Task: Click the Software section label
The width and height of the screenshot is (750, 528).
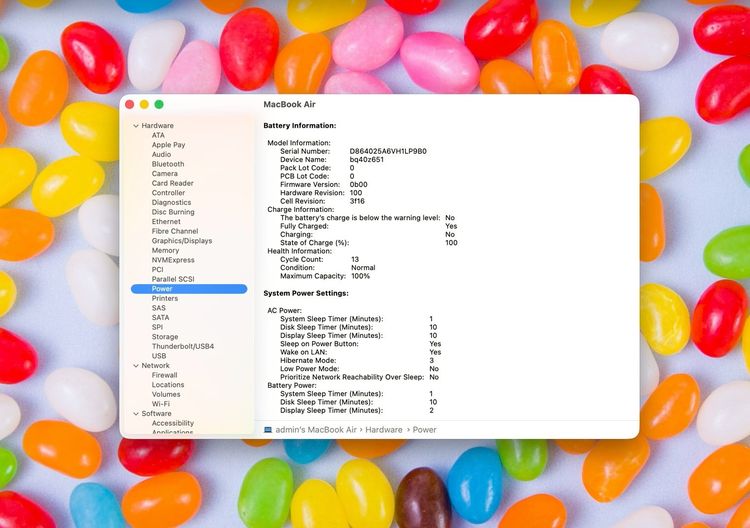Action: [156, 414]
